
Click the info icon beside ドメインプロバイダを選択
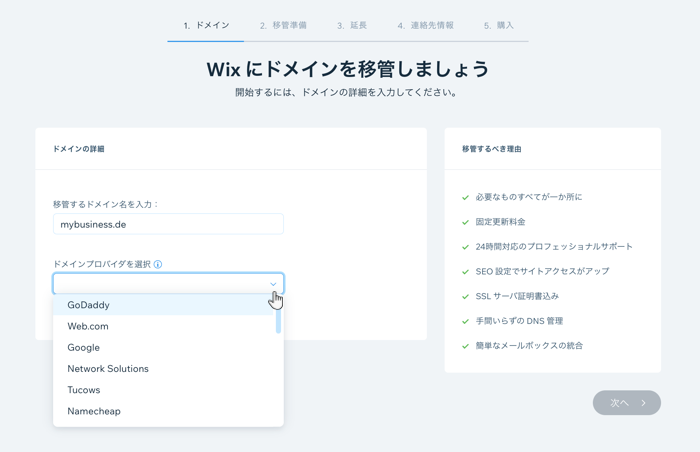(x=158, y=264)
